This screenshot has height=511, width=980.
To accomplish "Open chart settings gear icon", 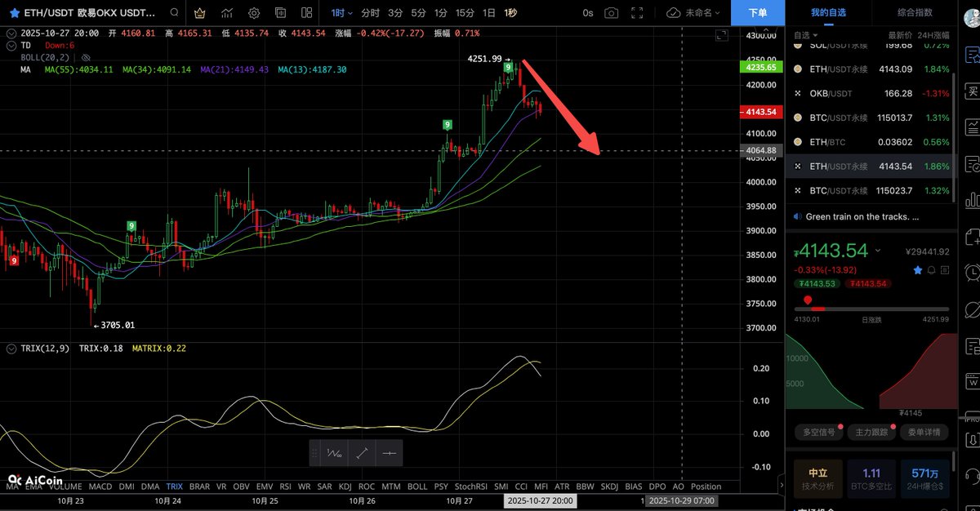I will [254, 13].
